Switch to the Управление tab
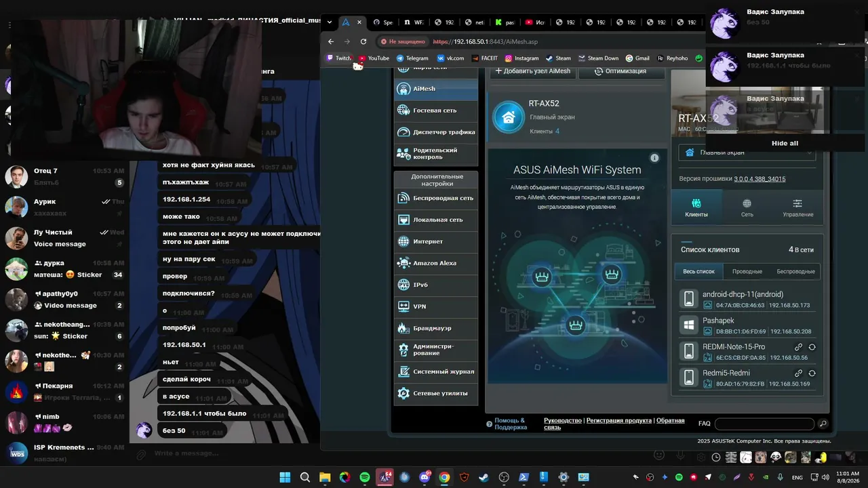 pyautogui.click(x=797, y=207)
